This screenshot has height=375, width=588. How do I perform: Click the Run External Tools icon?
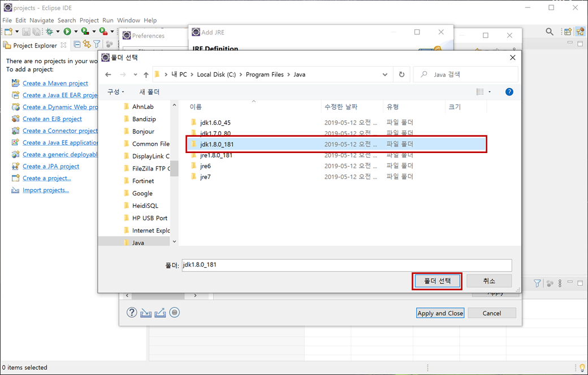click(103, 32)
